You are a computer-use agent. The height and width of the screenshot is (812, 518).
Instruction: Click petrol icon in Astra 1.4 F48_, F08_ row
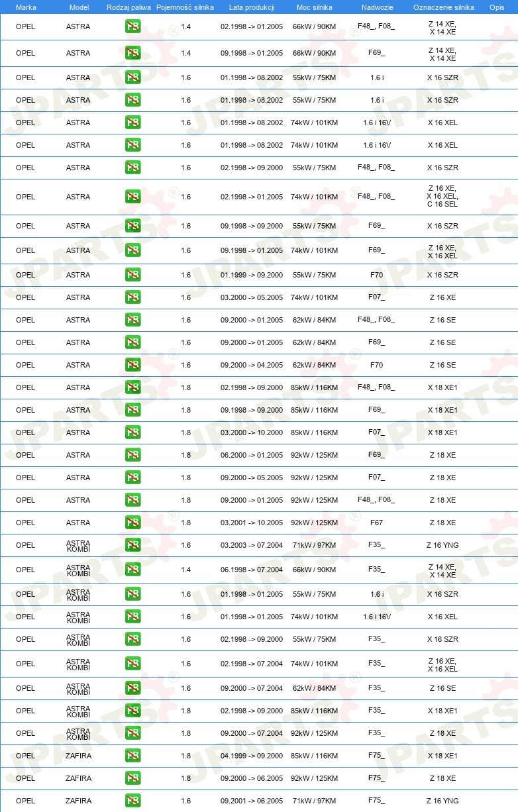132,27
